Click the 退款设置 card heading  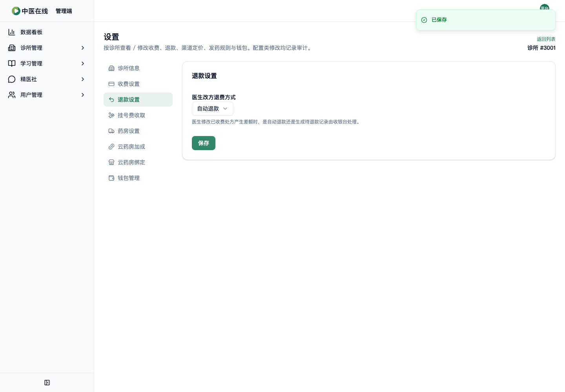(204, 76)
